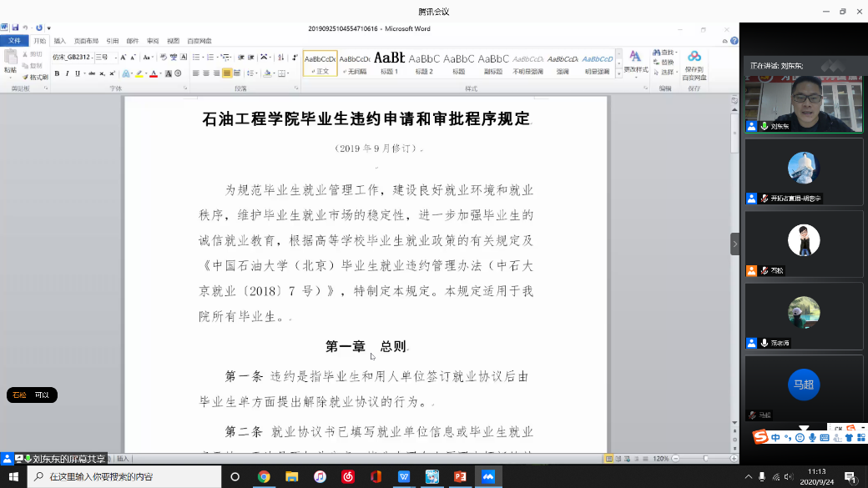The image size is (868, 488).
Task: Expand the styles gallery more arrow
Action: pyautogui.click(x=619, y=73)
